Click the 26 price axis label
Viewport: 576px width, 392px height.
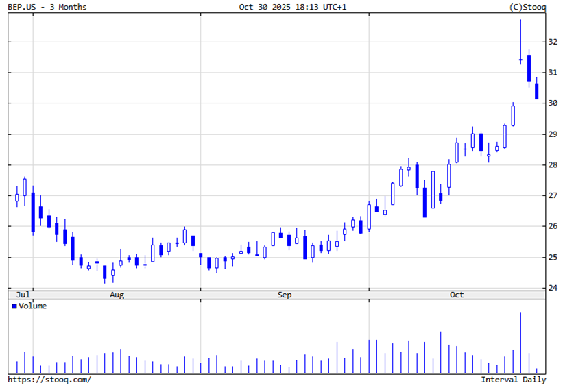pos(553,227)
